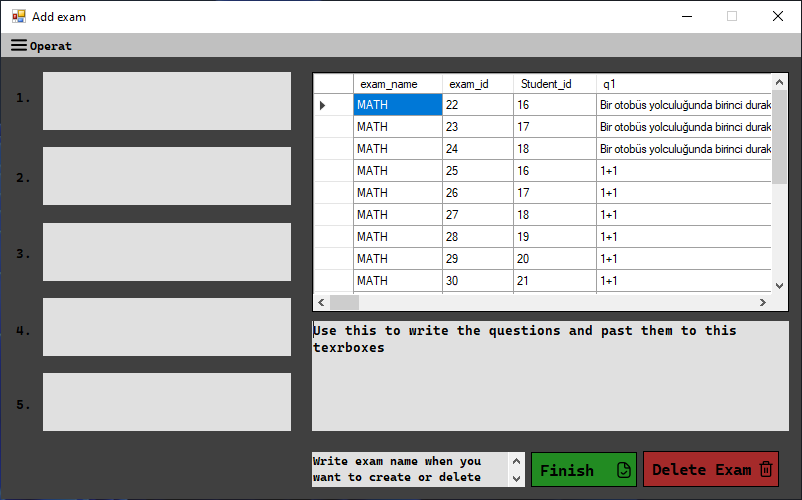Image resolution: width=802 pixels, height=500 pixels.
Task: Click the trash icon on Delete Exam
Action: [x=766, y=469]
